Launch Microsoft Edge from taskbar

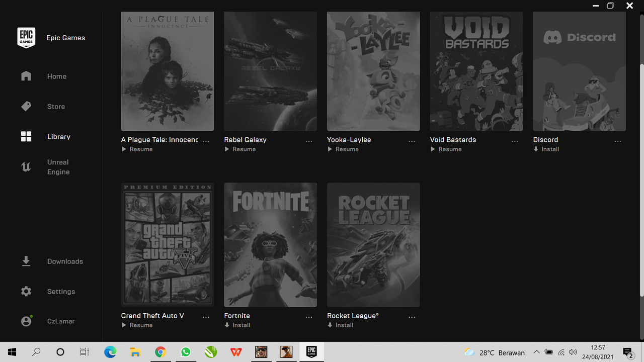(x=110, y=352)
